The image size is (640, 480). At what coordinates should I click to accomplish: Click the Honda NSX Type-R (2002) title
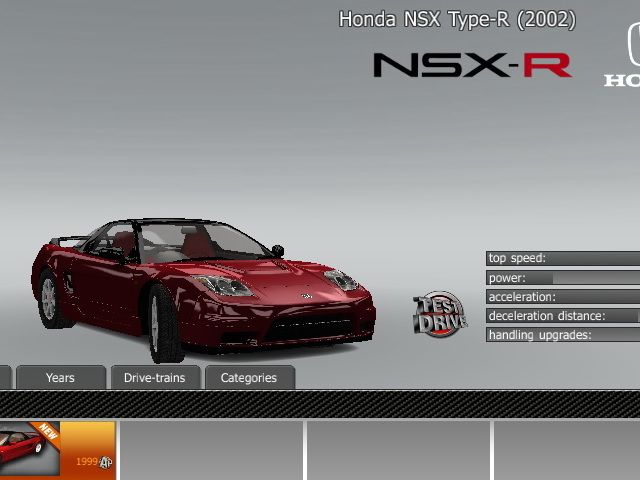point(457,19)
